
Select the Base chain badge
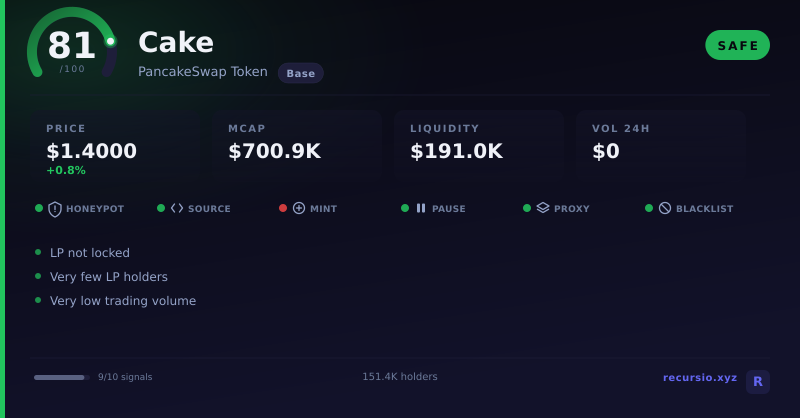pyautogui.click(x=301, y=73)
